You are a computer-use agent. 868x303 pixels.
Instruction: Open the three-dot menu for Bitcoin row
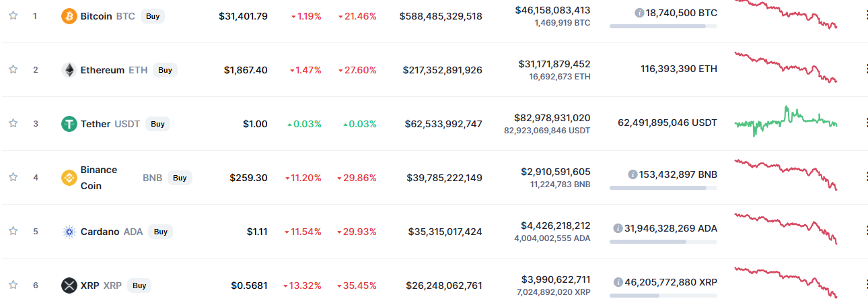point(865,16)
